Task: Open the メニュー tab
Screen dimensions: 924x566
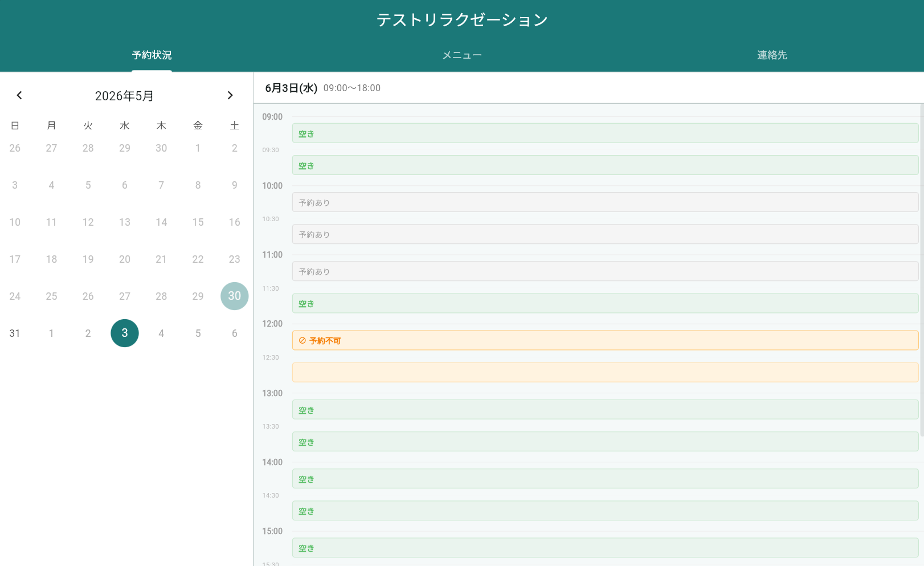Action: [x=462, y=55]
